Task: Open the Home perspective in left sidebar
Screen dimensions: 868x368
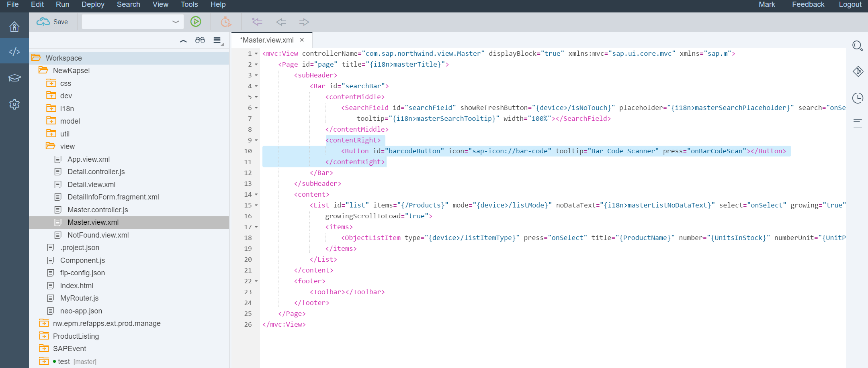Action: (x=14, y=26)
